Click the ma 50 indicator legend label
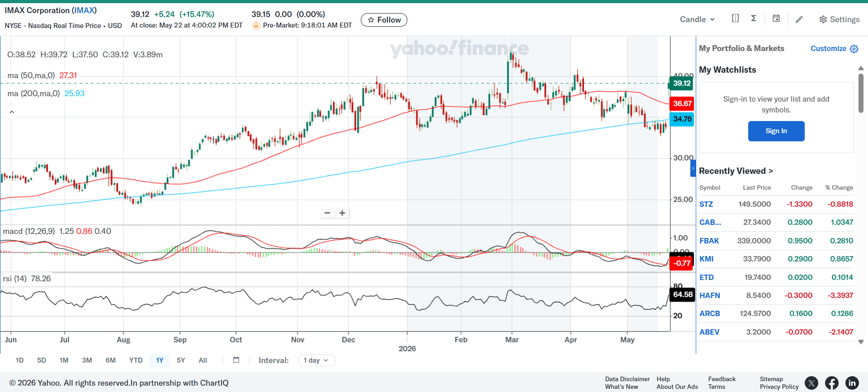Screen dimensions: 868x392 [x=31, y=75]
